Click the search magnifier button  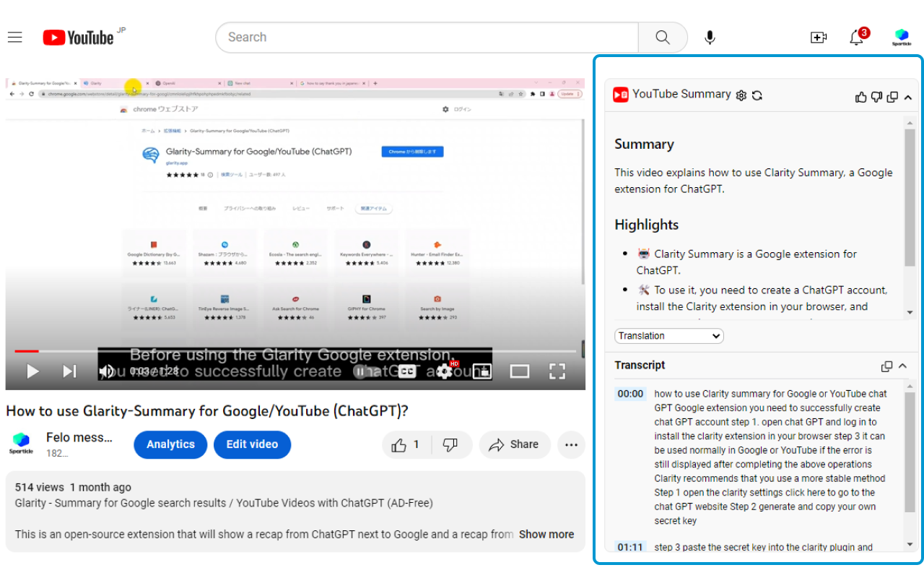click(663, 38)
